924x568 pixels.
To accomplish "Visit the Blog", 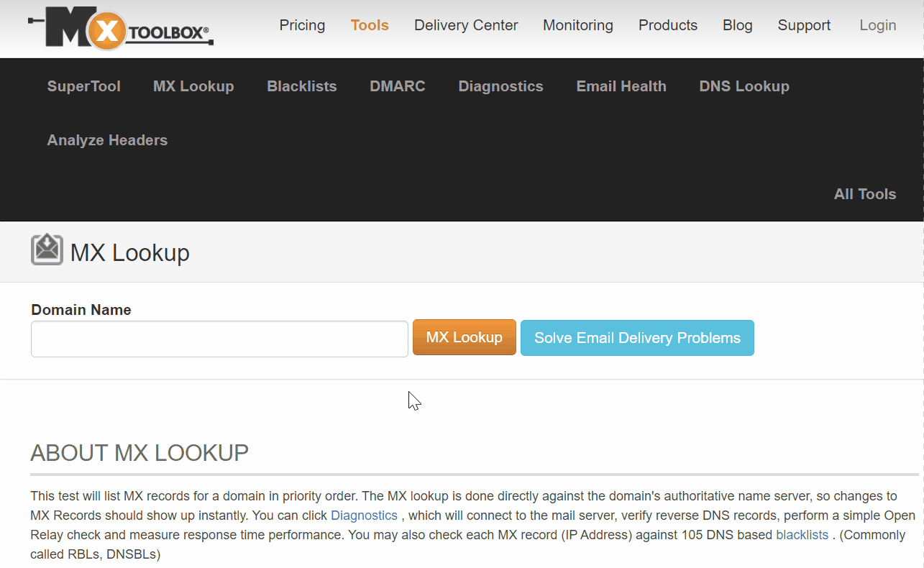I will click(738, 25).
